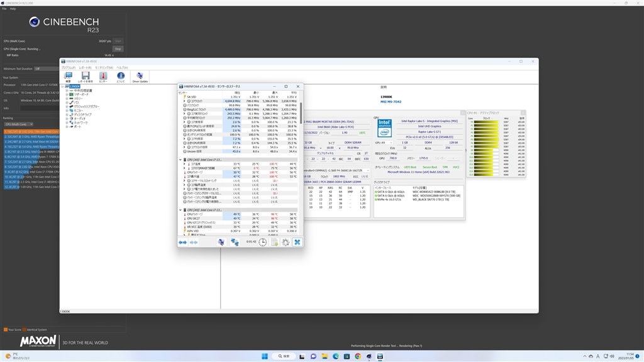644x362 pixels.
Task: Open the Help menu in Cinebench
Action: [13, 9]
